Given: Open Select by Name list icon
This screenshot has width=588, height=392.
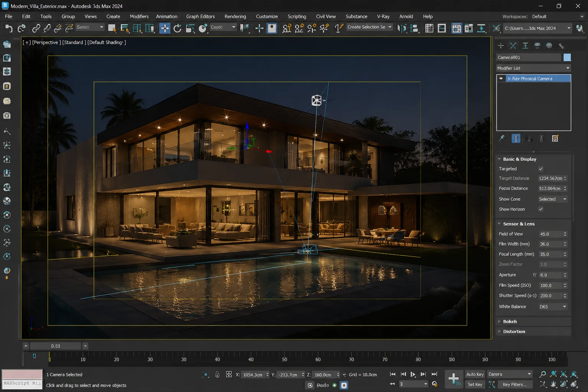Looking at the screenshot, I should coord(125,28).
